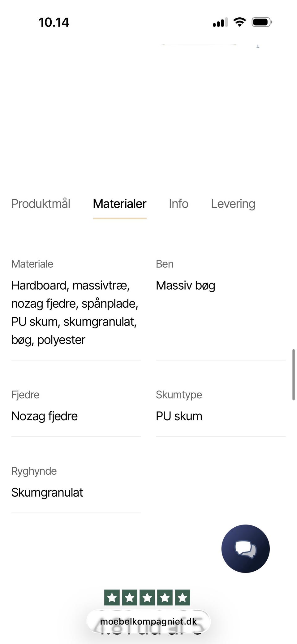Tap the Wi-Fi status icon

(x=239, y=22)
